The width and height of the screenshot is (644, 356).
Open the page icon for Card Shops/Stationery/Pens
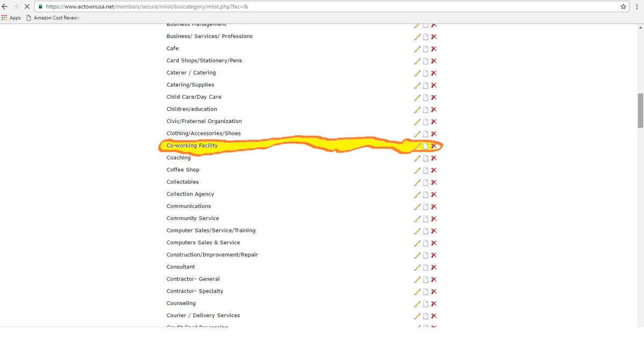[426, 61]
